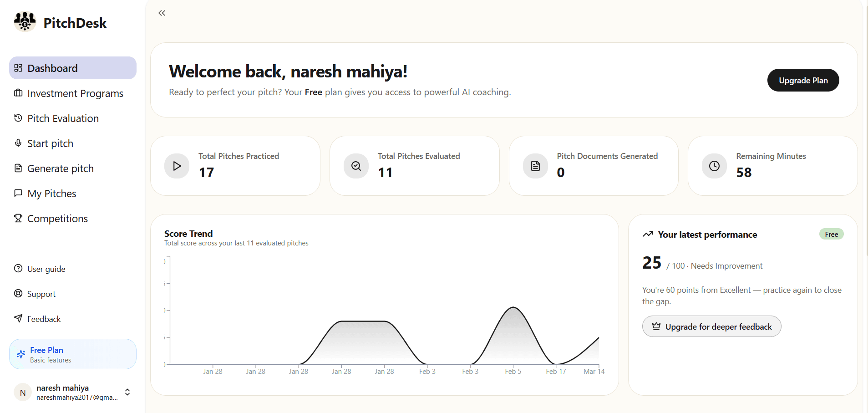Click the Mar 14 label on chart axis

click(x=594, y=372)
